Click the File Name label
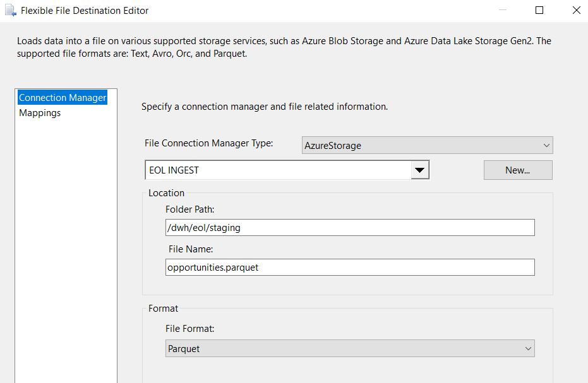This screenshot has width=588, height=383. click(191, 249)
